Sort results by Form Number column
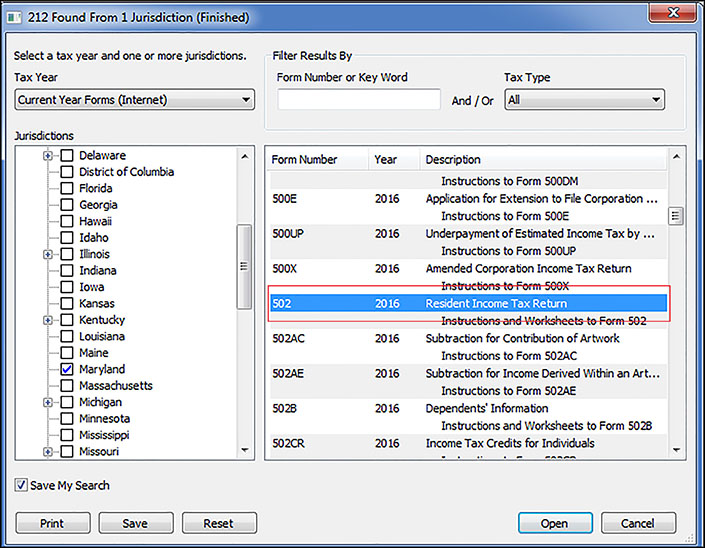Viewport: 705px width, 548px height. 305,160
